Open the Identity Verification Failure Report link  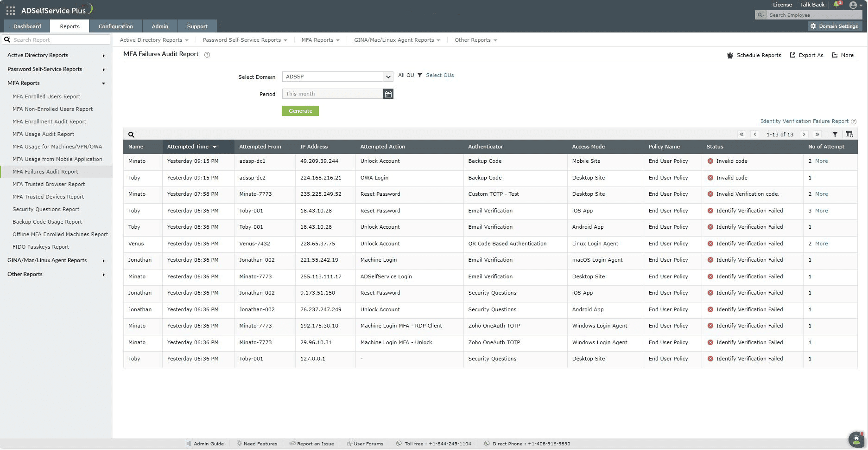[x=804, y=121]
